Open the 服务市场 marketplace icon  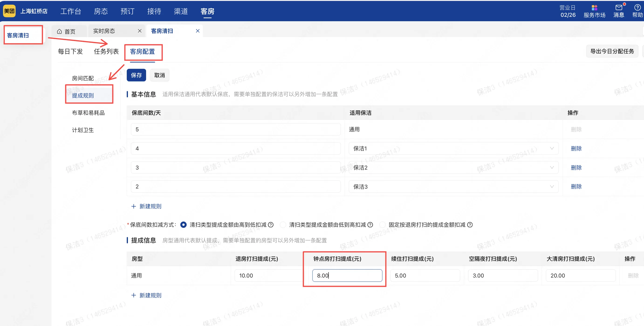click(595, 10)
